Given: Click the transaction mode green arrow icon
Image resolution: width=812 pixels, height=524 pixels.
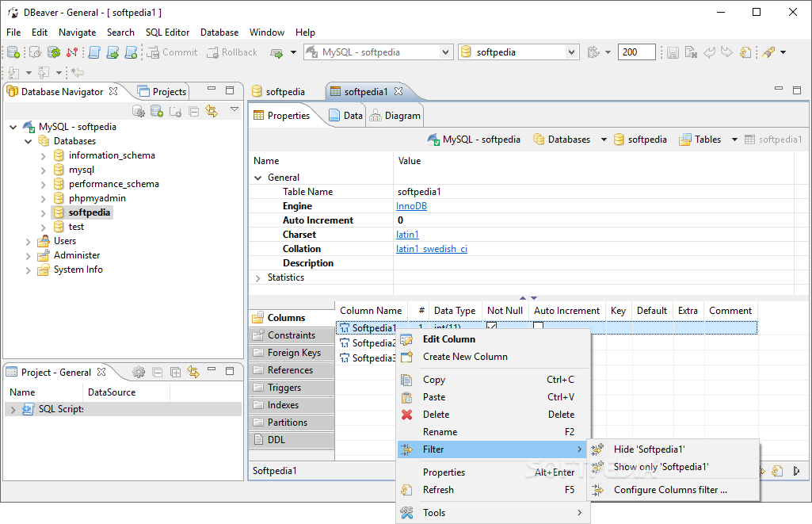Looking at the screenshot, I should [277, 53].
